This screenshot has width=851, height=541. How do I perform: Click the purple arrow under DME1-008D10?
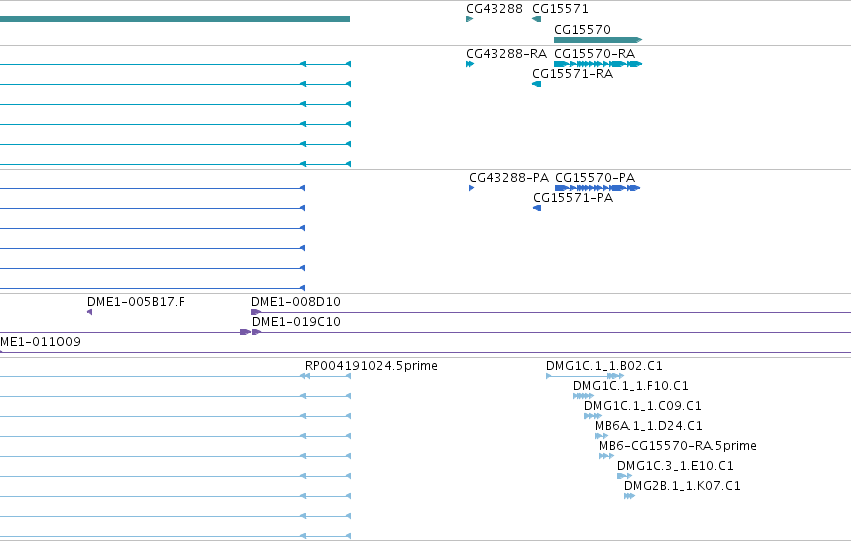(256, 312)
